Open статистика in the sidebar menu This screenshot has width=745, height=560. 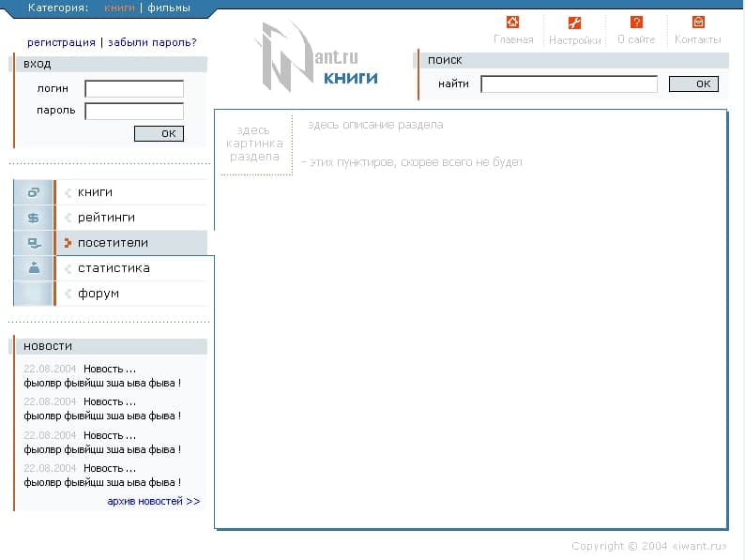tap(113, 268)
